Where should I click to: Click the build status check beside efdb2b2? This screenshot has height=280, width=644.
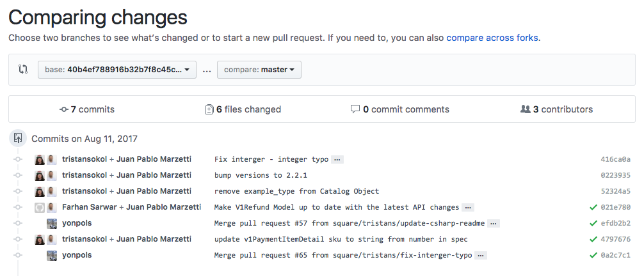593,223
